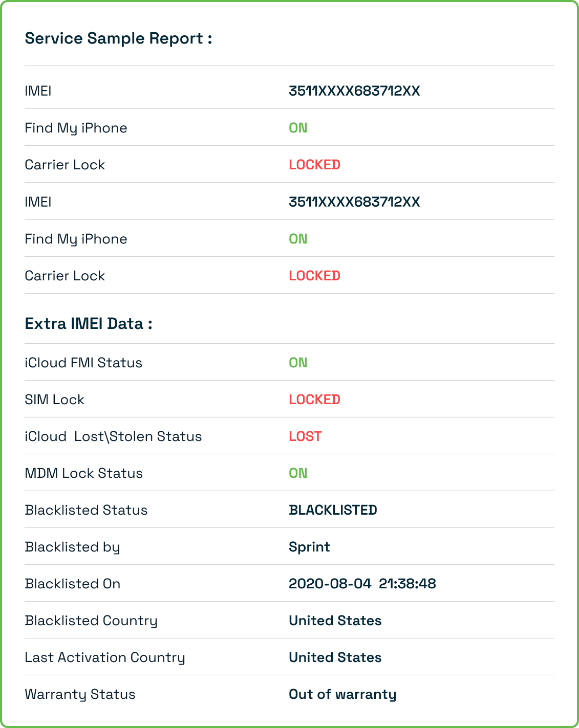This screenshot has width=579, height=728.
Task: Click the Out of warranty value
Action: tap(342, 694)
